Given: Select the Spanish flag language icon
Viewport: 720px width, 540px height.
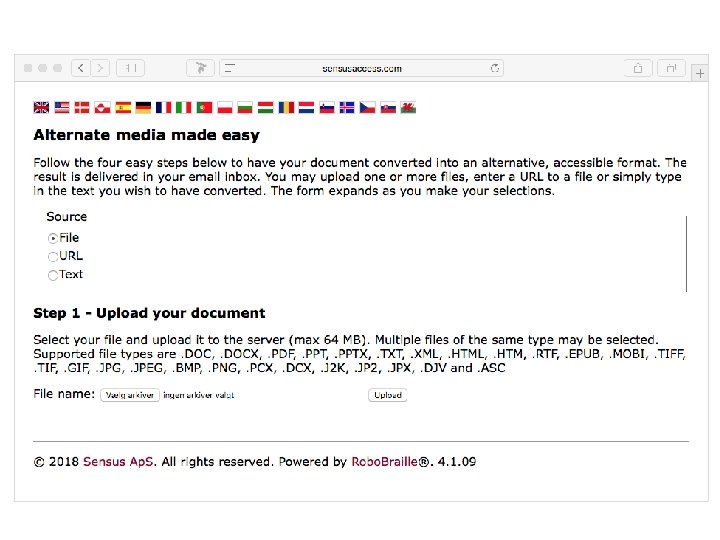Looking at the screenshot, I should pos(123,107).
